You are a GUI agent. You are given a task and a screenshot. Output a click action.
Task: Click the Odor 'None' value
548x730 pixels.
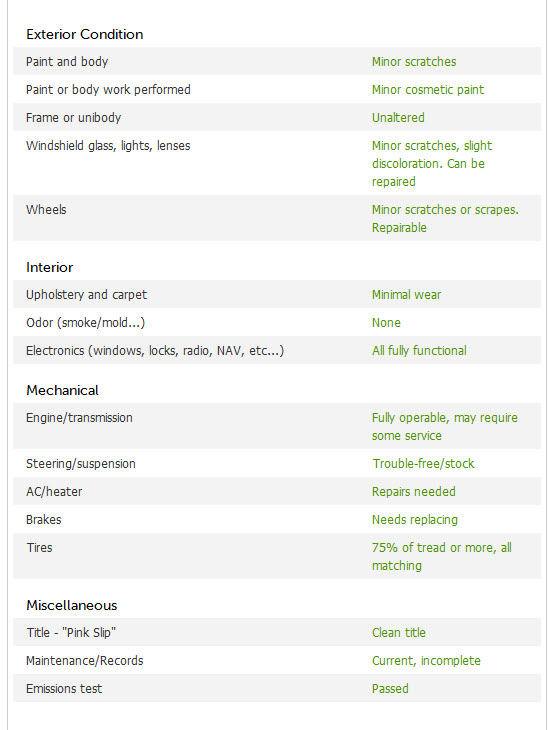point(386,323)
